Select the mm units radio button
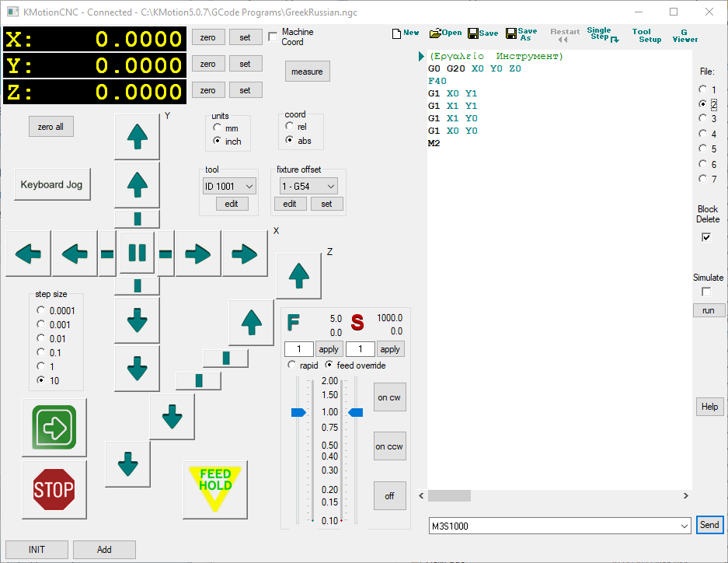This screenshot has width=728, height=563. [x=218, y=128]
